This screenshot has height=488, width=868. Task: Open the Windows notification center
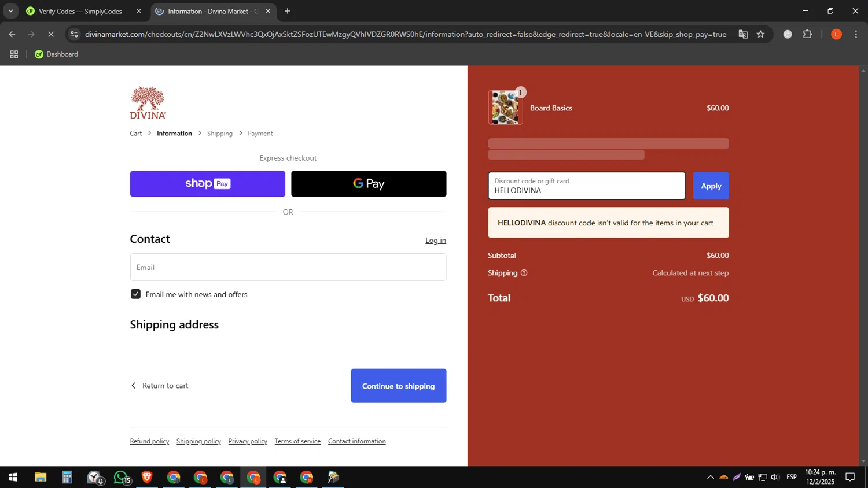(851, 478)
